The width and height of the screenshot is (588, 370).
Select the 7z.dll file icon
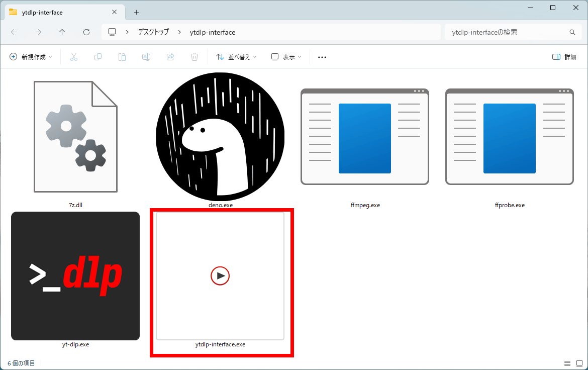coord(75,136)
